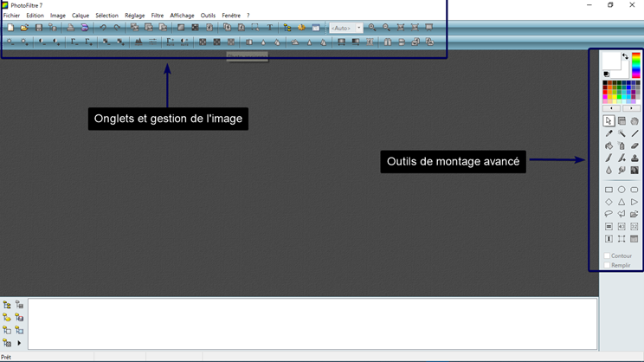Expand image explorer options with the arrow

(x=19, y=344)
